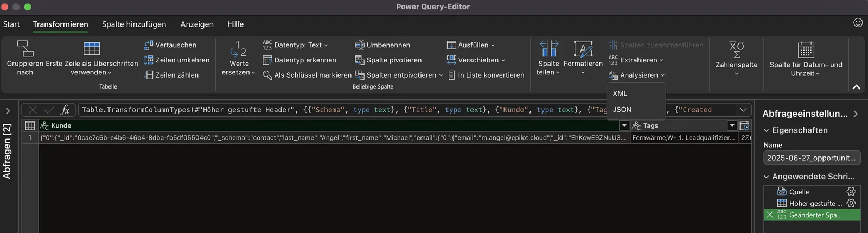Open Kunde column filter dropdown
This screenshot has width=868, height=233.
point(624,125)
